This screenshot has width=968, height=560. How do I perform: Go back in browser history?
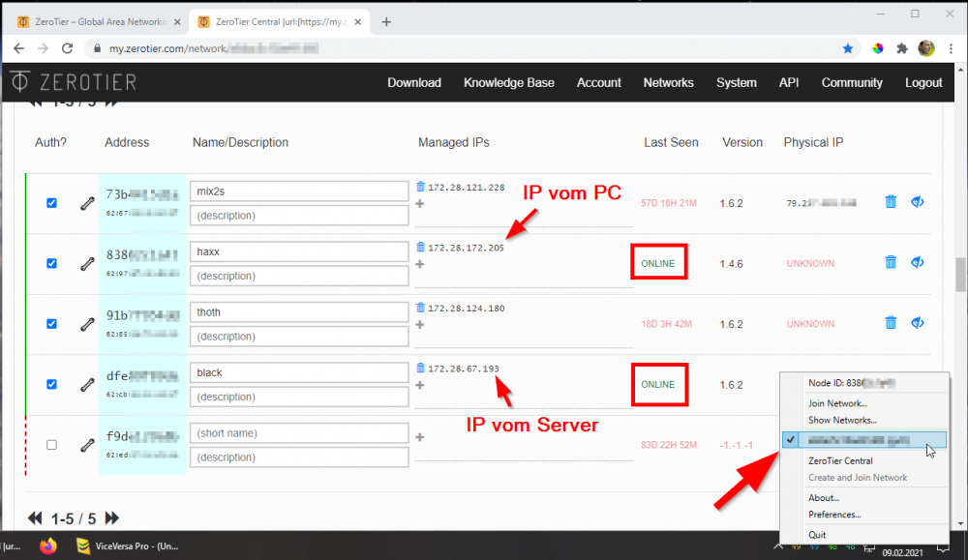point(18,48)
